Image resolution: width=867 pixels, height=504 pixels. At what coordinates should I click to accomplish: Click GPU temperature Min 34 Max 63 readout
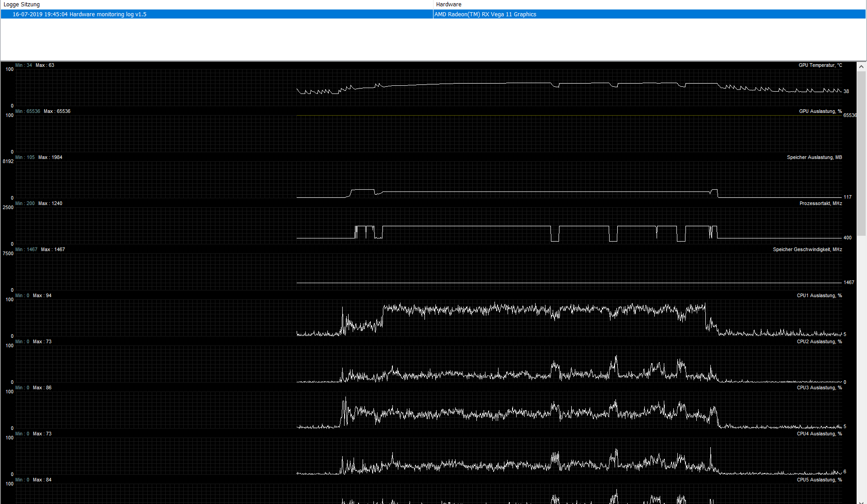coord(35,65)
